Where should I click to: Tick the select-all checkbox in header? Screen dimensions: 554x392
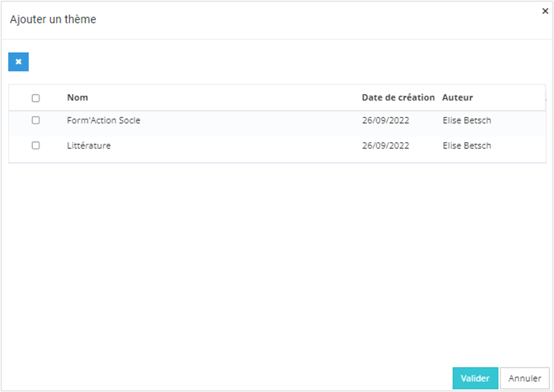coord(36,98)
